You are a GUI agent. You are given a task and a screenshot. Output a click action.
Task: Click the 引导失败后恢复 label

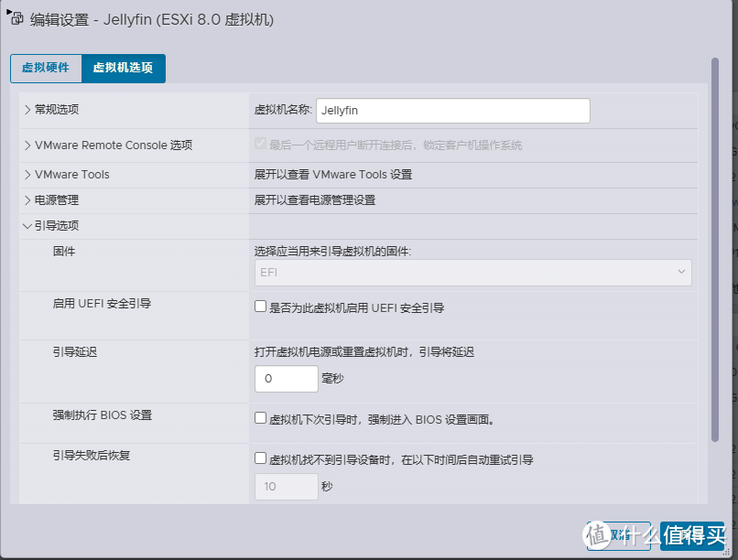[92, 456]
